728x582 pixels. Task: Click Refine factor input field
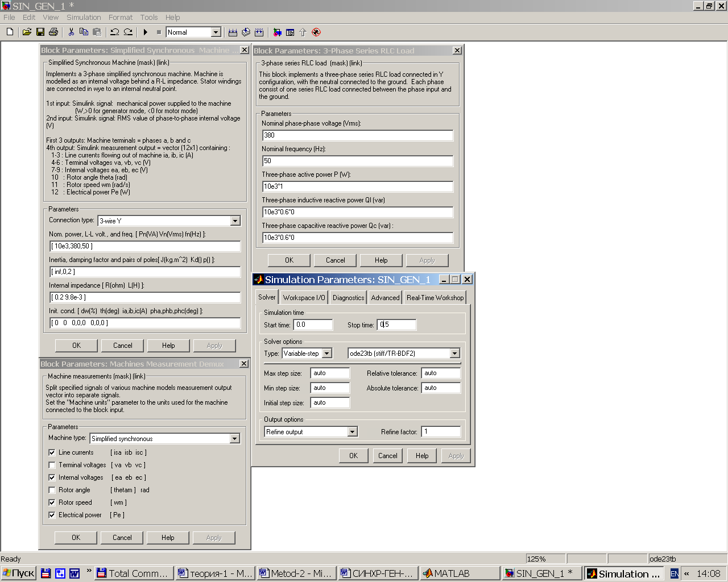[x=441, y=432]
